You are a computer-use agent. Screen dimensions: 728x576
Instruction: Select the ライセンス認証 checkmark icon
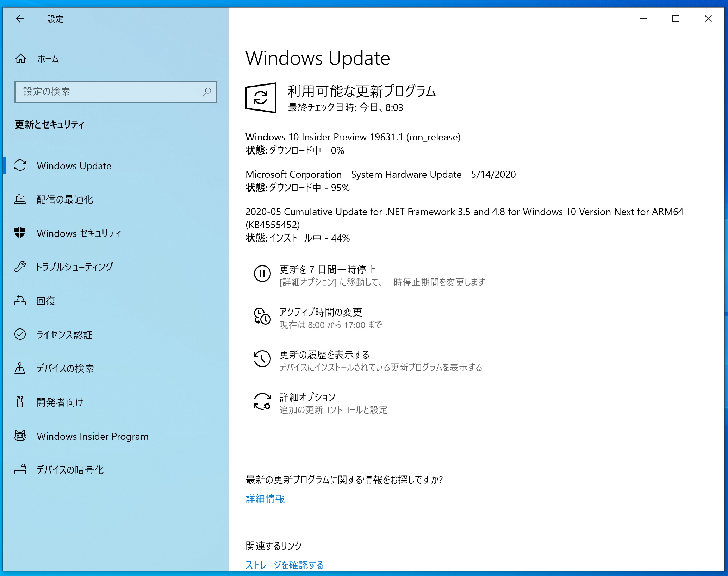click(20, 335)
